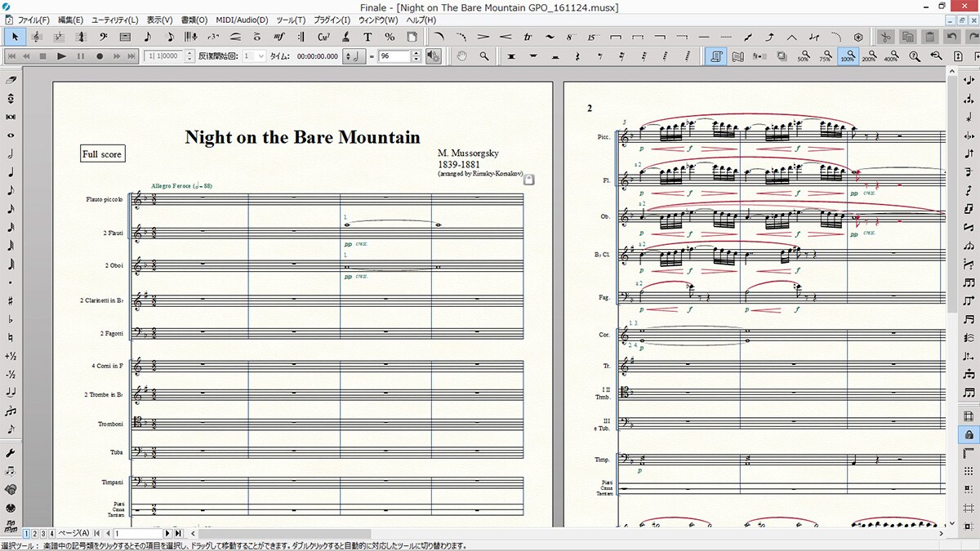Jump to the first page

click(x=97, y=533)
